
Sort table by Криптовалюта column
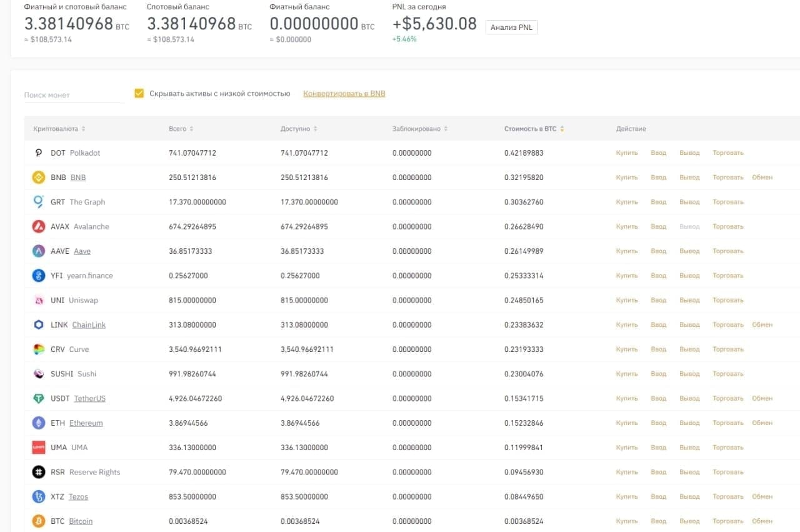pyautogui.click(x=59, y=129)
